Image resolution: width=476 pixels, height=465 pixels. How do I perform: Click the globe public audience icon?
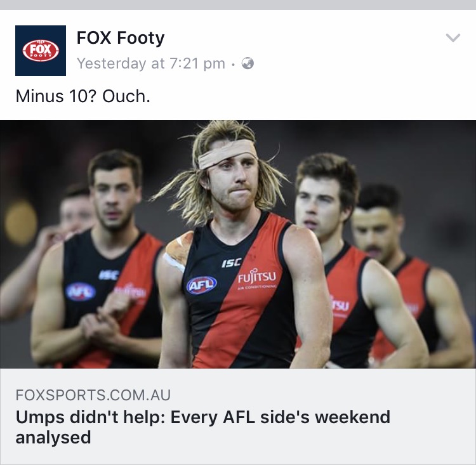(x=248, y=63)
